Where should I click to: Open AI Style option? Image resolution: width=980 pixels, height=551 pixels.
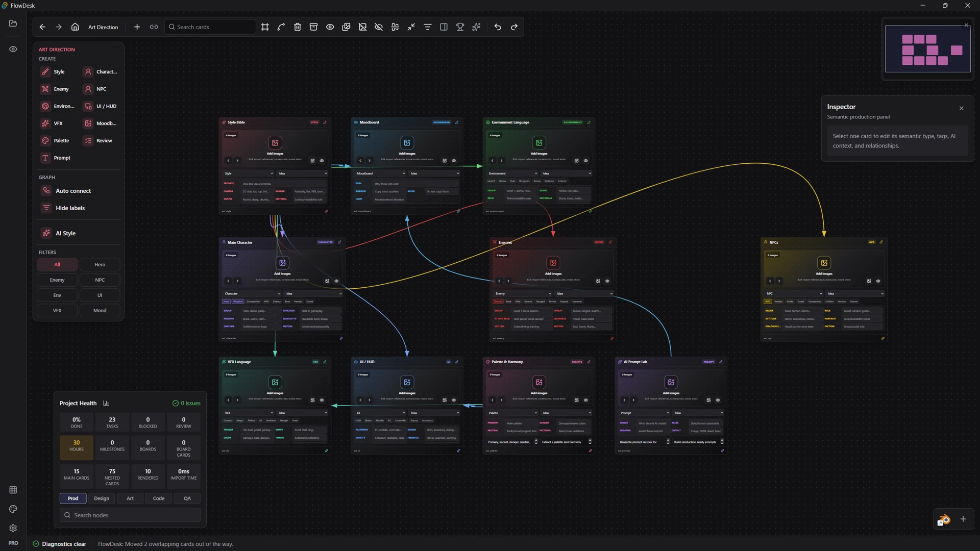(79, 233)
